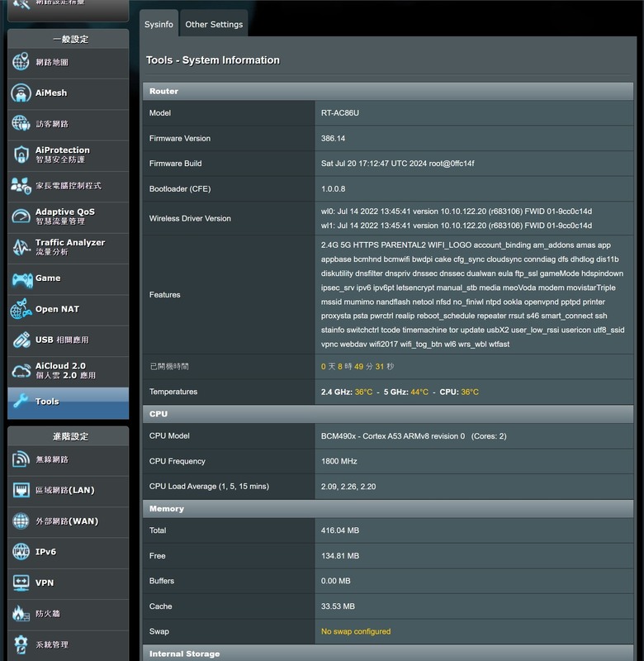
Task: Open the WAN globe icon
Action: click(x=21, y=521)
